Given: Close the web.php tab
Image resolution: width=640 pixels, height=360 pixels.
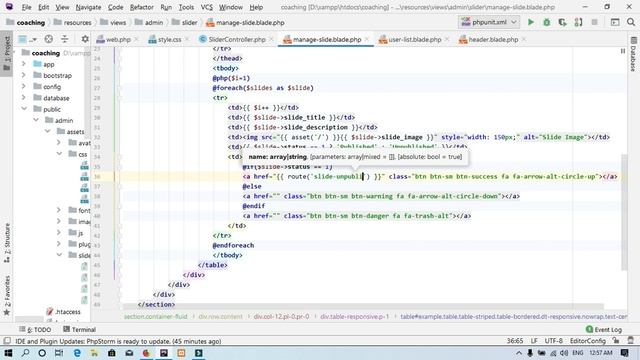Looking at the screenshot, I should pos(136,39).
